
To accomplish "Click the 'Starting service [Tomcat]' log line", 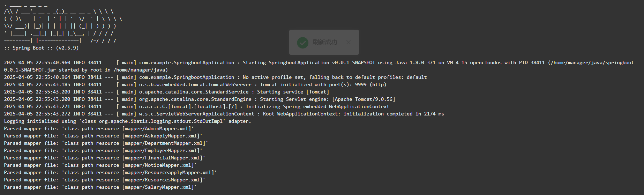I will click(x=167, y=92).
